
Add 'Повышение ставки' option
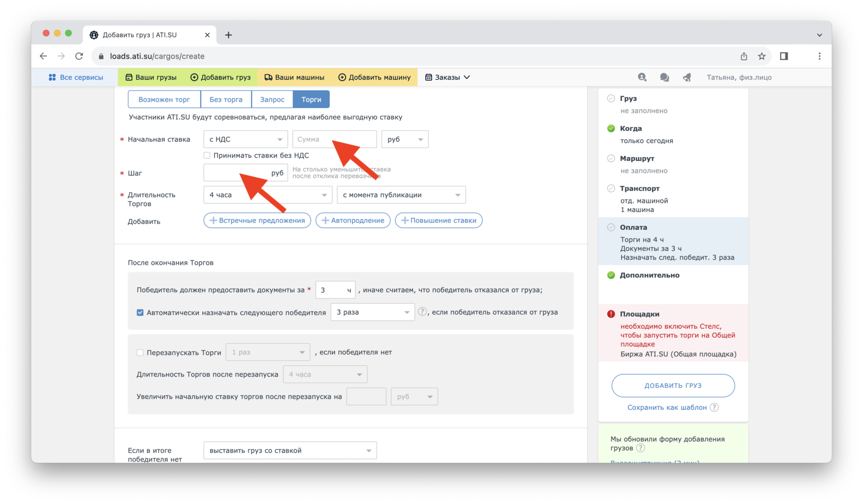point(439,220)
